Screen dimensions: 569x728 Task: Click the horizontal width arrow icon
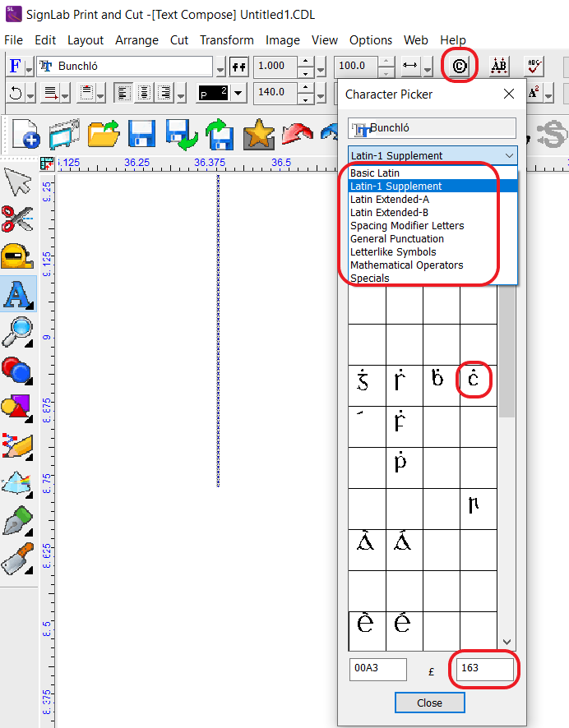pos(409,66)
